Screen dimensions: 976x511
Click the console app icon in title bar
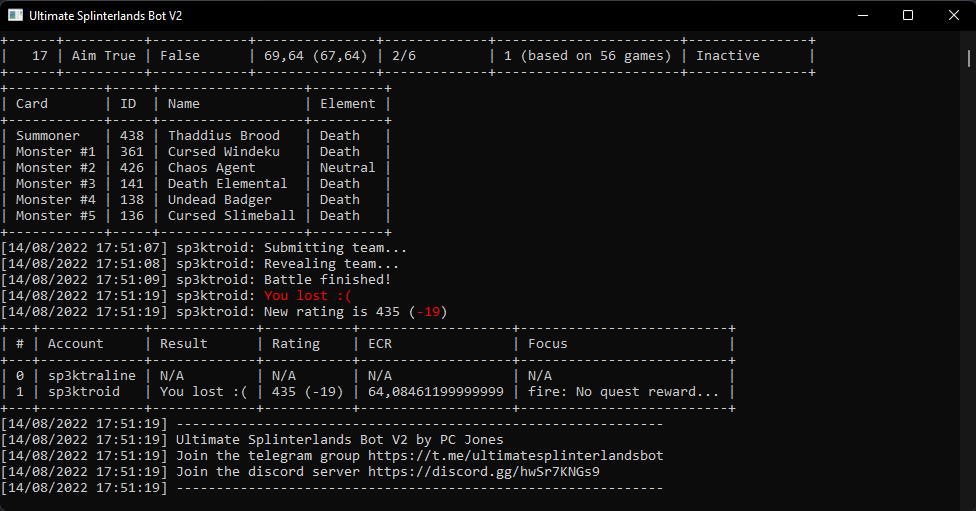point(16,16)
